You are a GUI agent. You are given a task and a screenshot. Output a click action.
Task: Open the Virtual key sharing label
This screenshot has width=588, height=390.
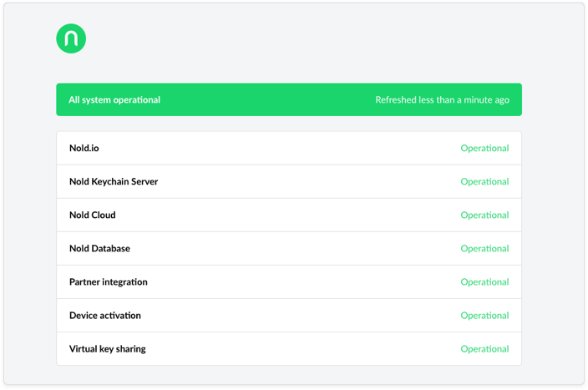[108, 349]
